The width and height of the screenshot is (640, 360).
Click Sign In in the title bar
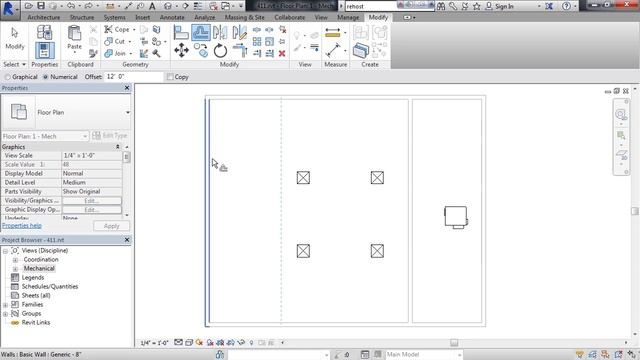(x=504, y=6)
